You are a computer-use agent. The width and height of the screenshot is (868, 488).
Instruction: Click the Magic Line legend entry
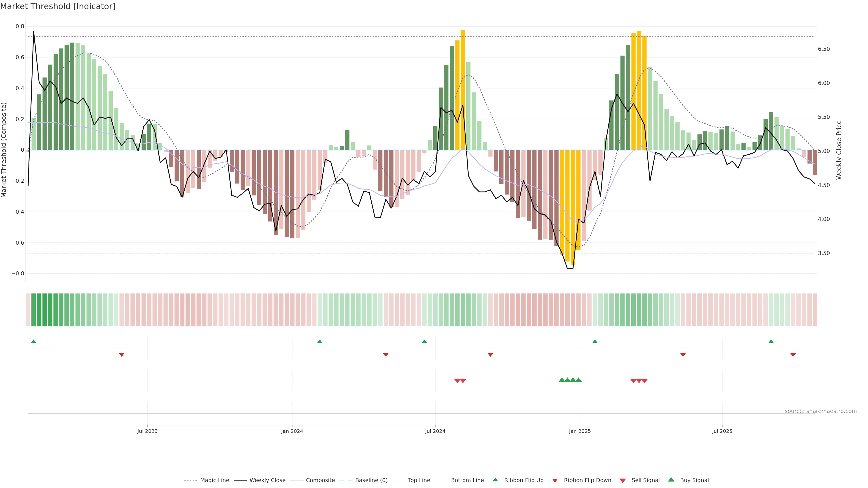tap(214, 480)
